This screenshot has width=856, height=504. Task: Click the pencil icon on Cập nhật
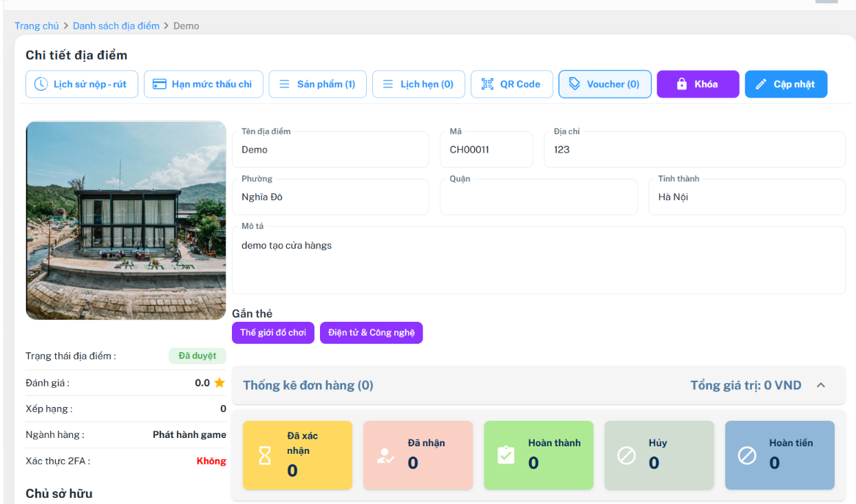760,84
